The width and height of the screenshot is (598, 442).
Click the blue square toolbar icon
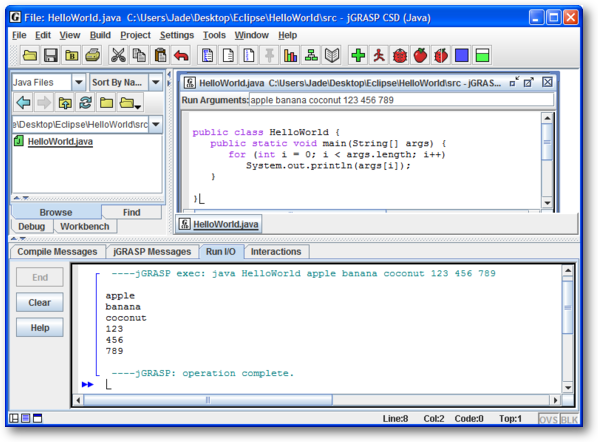point(461,56)
